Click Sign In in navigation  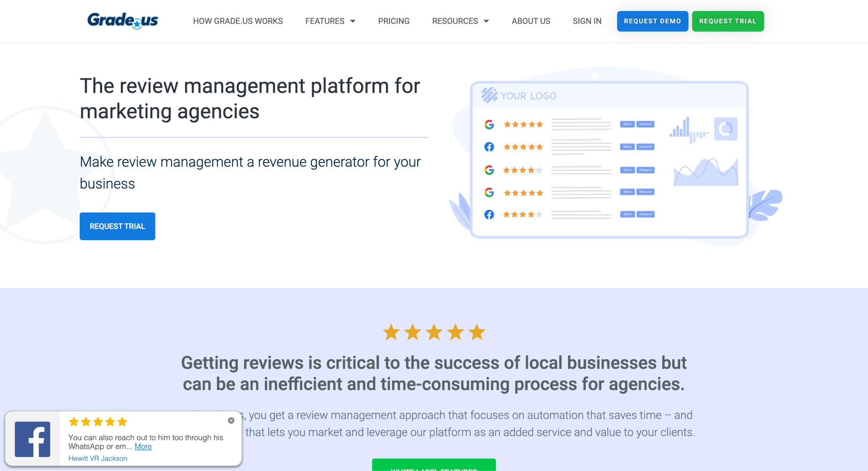(587, 21)
